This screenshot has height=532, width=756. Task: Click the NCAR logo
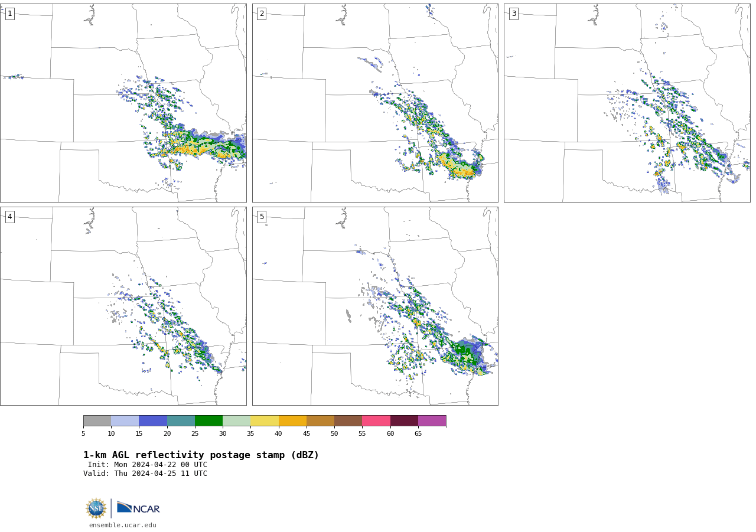(138, 508)
